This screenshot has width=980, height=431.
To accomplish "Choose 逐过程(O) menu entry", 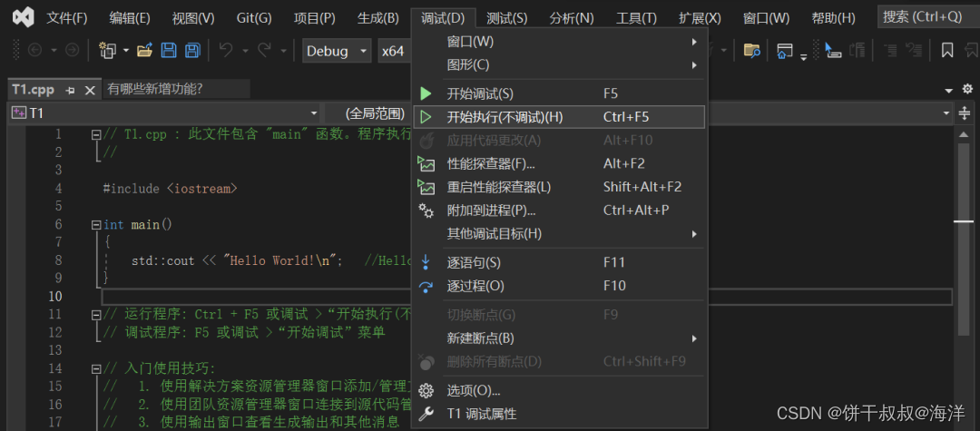I will (x=559, y=286).
